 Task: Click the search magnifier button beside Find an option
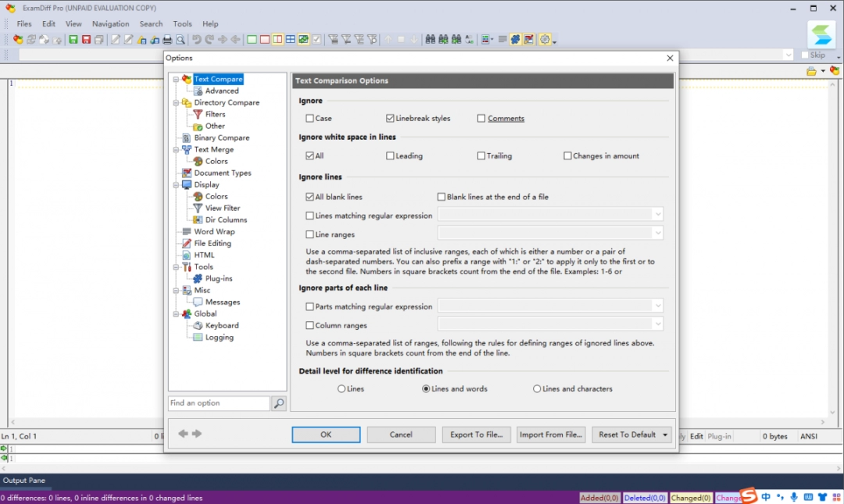[x=278, y=403]
